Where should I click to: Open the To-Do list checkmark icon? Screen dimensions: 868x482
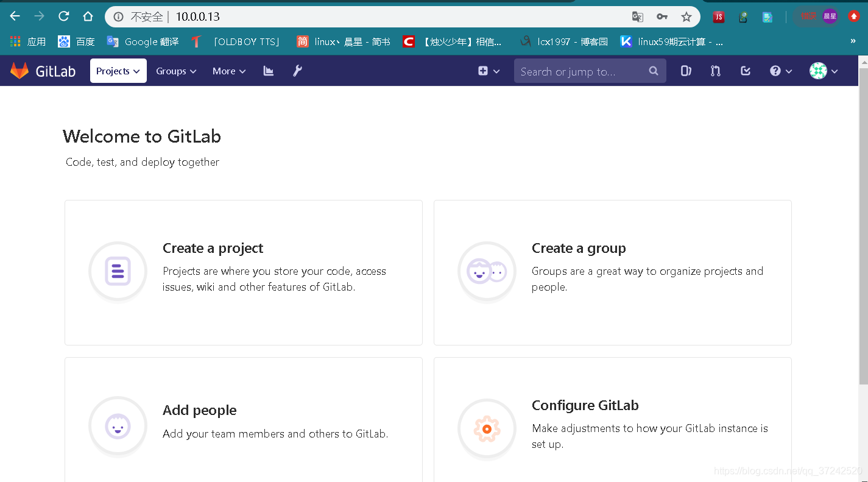pyautogui.click(x=746, y=71)
